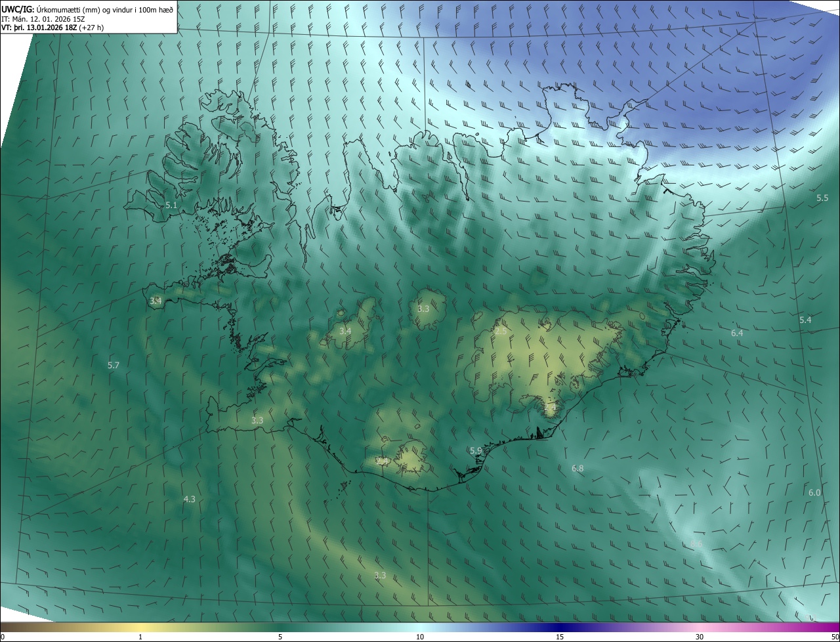840x642 pixels.
Task: Click the 5.5 value in the northeast ocean
Action: 822,198
